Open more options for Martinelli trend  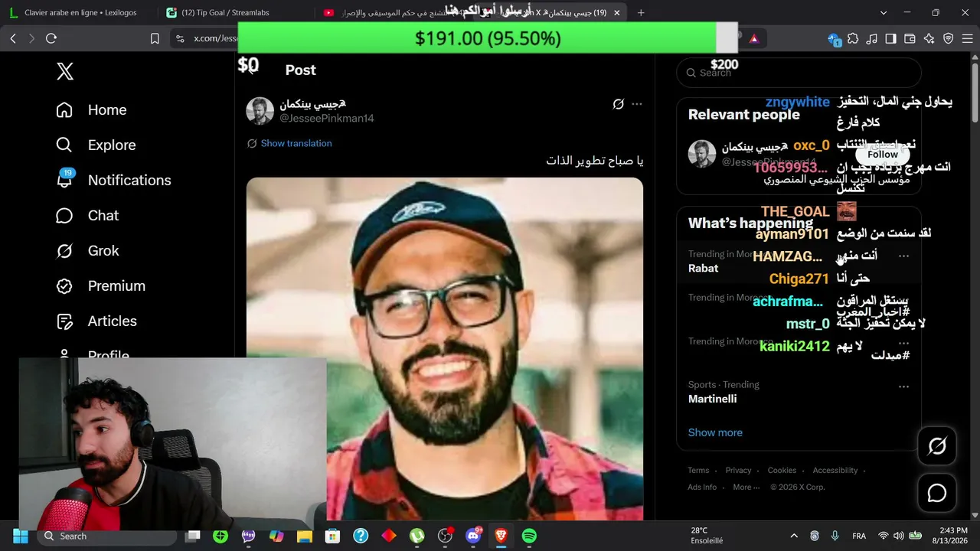(903, 386)
